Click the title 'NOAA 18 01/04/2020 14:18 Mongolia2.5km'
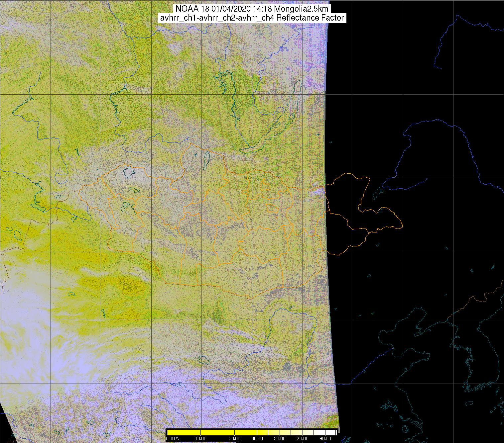The image size is (504, 443). click(x=252, y=9)
